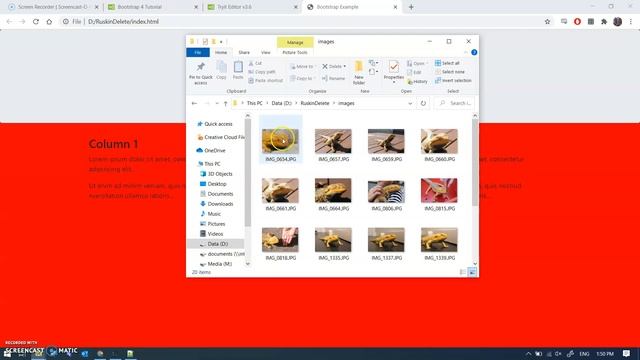Switch to Tryit Editor browser tab
Image resolution: width=640 pixels, height=360 pixels.
(x=252, y=7)
